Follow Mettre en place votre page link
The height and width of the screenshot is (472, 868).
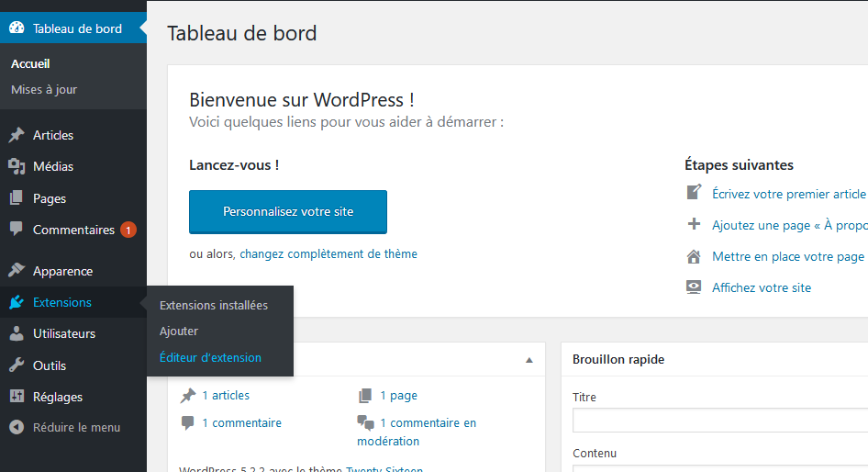click(788, 256)
